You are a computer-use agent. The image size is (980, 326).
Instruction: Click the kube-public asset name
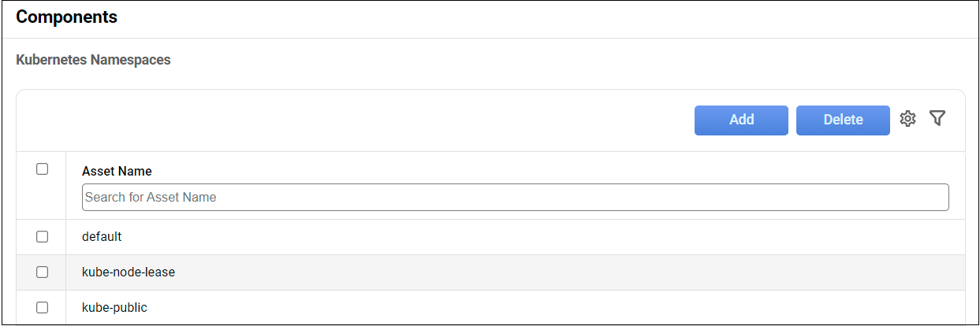point(114,308)
